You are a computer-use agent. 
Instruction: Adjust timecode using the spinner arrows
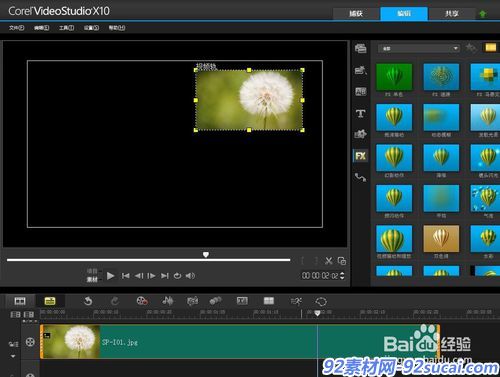[x=342, y=276]
